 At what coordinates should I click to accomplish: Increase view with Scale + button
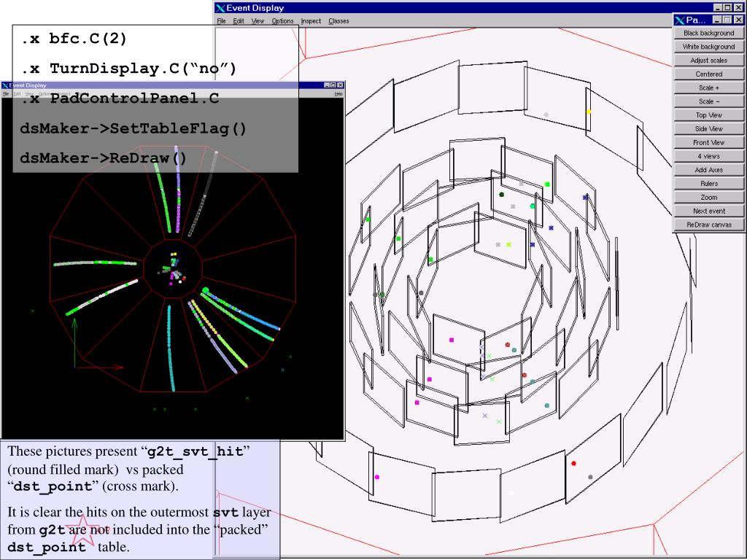click(708, 87)
